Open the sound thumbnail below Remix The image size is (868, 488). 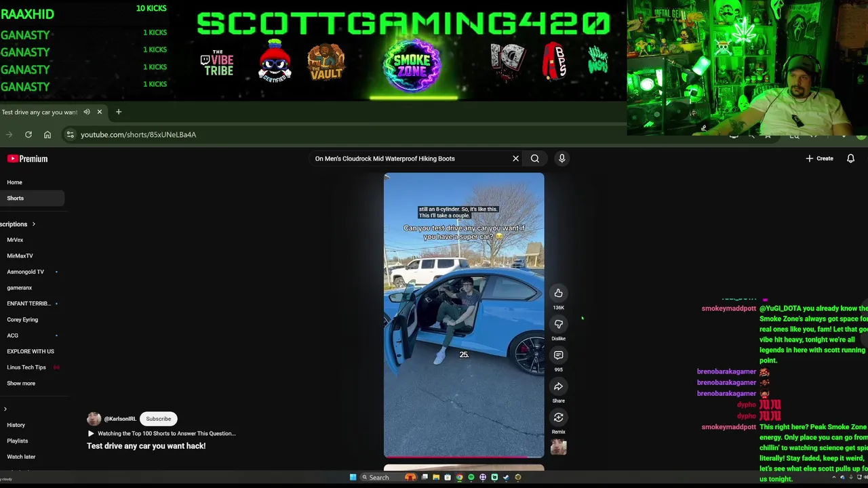point(558,447)
